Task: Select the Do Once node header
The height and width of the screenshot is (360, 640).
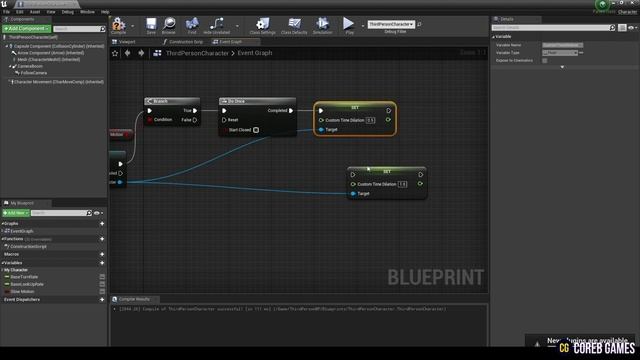Action: click(257, 101)
